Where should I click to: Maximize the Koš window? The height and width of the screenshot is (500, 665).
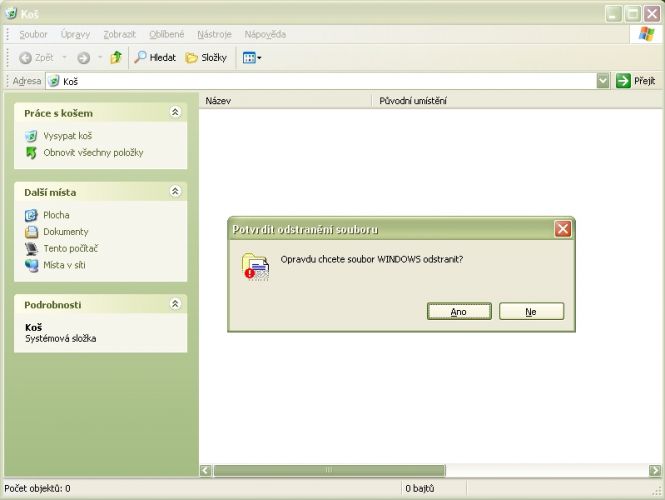click(633, 14)
